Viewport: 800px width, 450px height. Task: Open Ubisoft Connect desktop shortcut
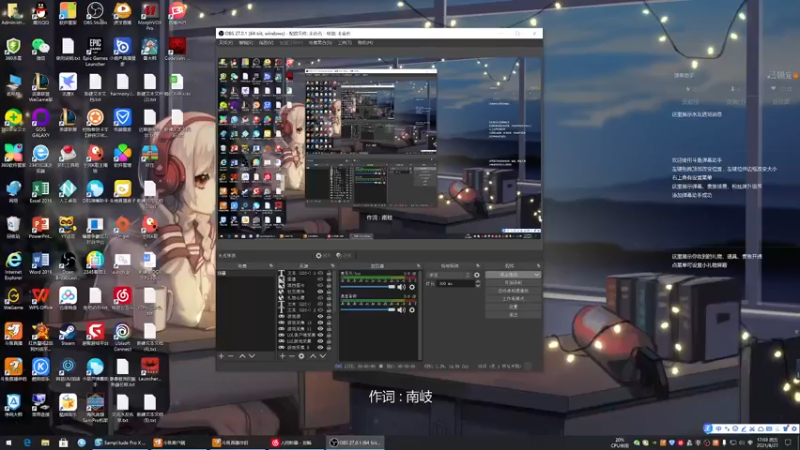(x=122, y=337)
